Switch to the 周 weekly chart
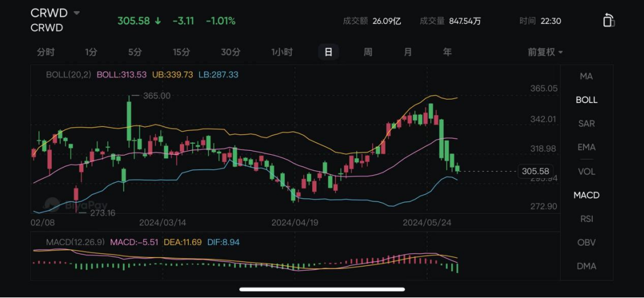The width and height of the screenshot is (644, 298). pos(368,52)
